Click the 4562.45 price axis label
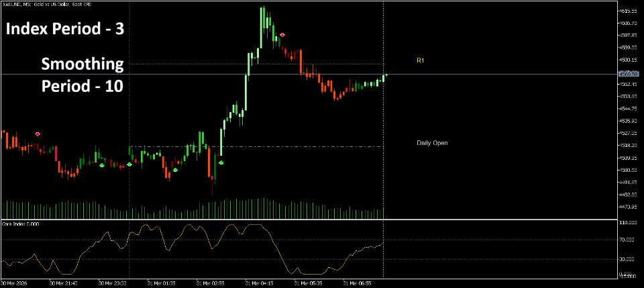 tap(629, 84)
